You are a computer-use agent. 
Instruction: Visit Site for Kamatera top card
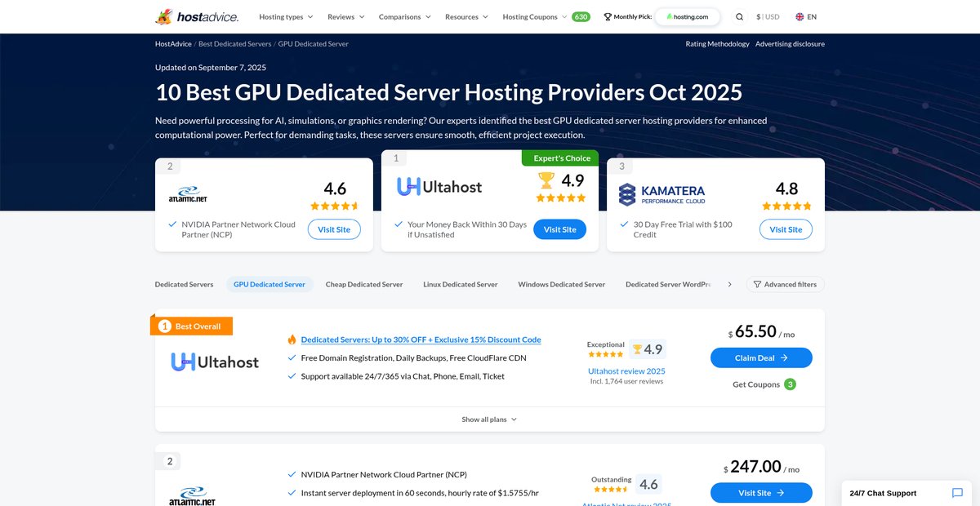(x=786, y=229)
